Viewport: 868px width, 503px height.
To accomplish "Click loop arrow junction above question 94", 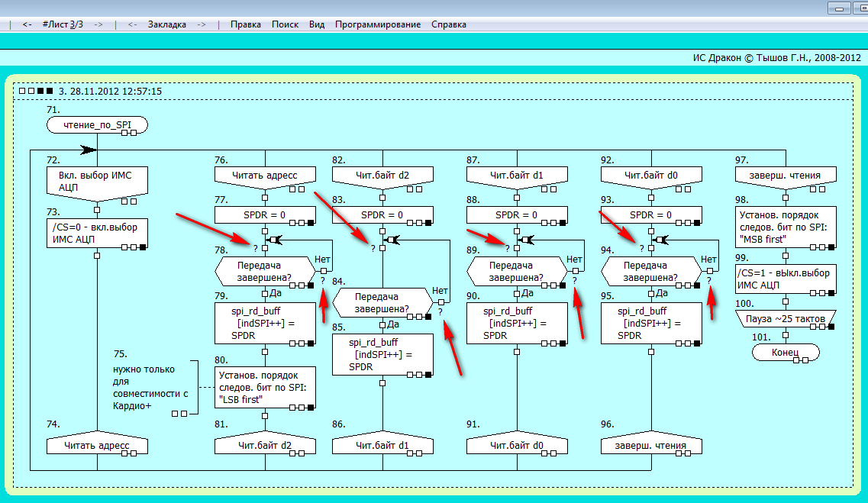I will (x=660, y=239).
